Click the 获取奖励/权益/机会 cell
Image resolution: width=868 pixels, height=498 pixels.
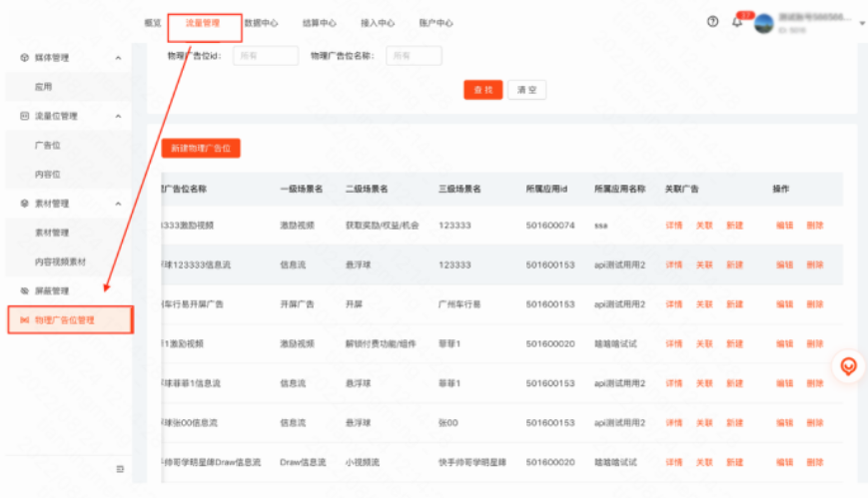coord(382,226)
